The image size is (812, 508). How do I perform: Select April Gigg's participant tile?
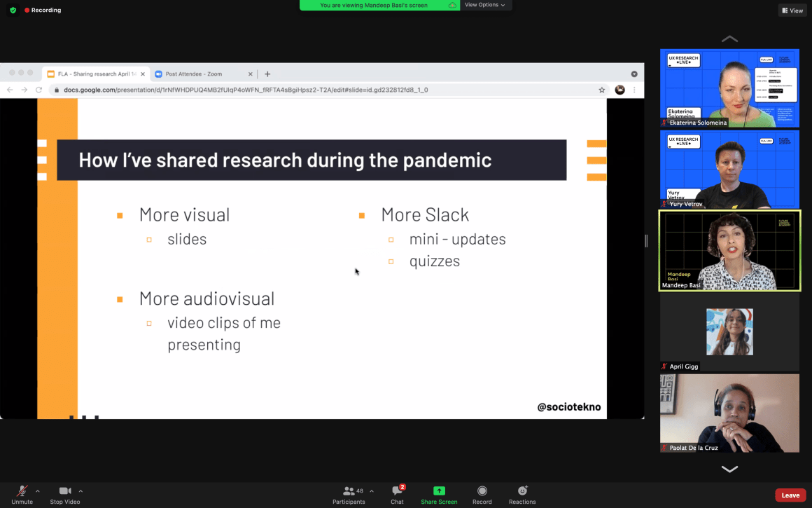tap(729, 331)
